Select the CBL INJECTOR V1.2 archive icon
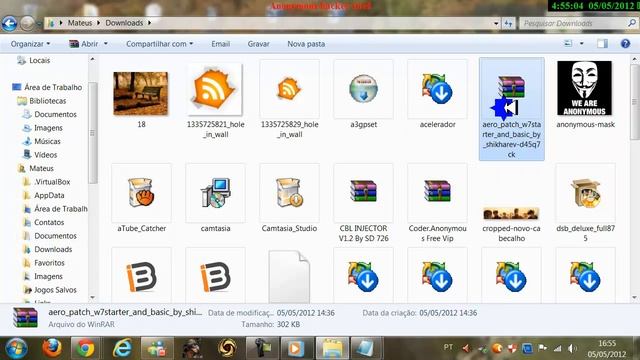The height and width of the screenshot is (360, 640). pyautogui.click(x=363, y=191)
